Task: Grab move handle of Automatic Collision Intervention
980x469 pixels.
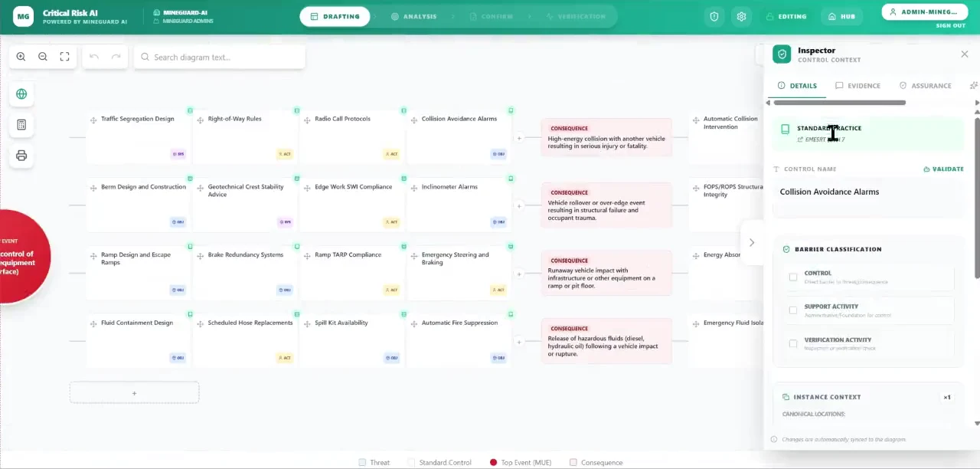Action: pyautogui.click(x=696, y=120)
